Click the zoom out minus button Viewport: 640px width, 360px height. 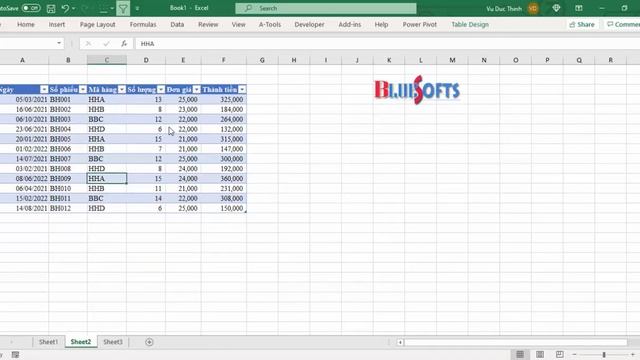pyautogui.click(x=574, y=355)
